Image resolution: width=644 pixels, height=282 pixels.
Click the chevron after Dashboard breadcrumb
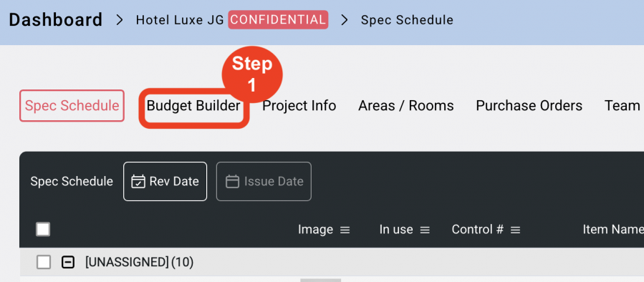click(x=119, y=20)
